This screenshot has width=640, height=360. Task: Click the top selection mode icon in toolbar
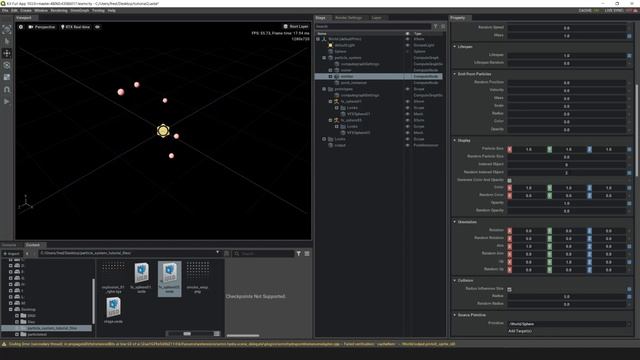(x=7, y=29)
